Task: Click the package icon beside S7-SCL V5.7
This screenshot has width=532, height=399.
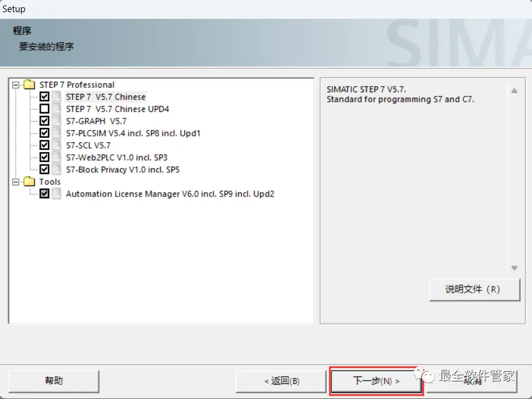Action: pyautogui.click(x=56, y=145)
